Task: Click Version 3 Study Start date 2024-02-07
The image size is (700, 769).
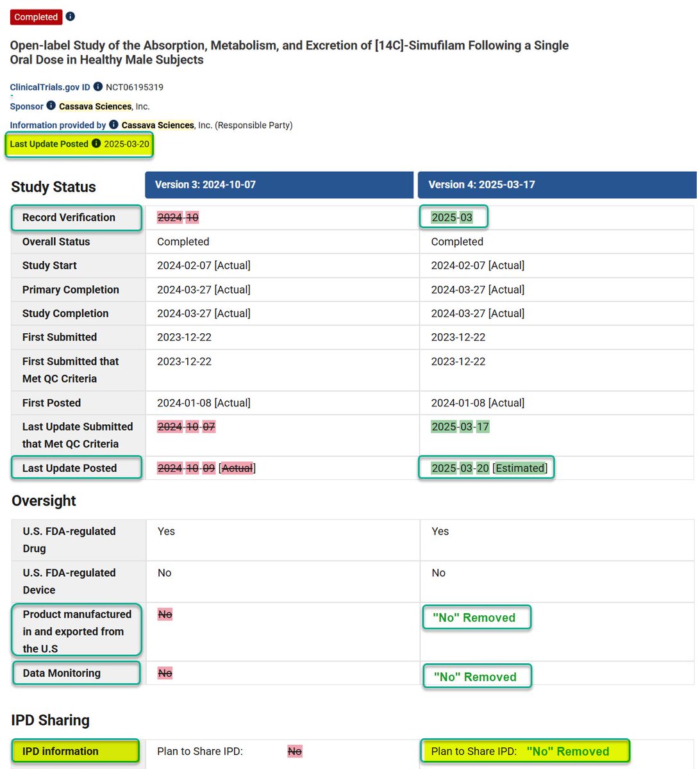Action: point(204,265)
